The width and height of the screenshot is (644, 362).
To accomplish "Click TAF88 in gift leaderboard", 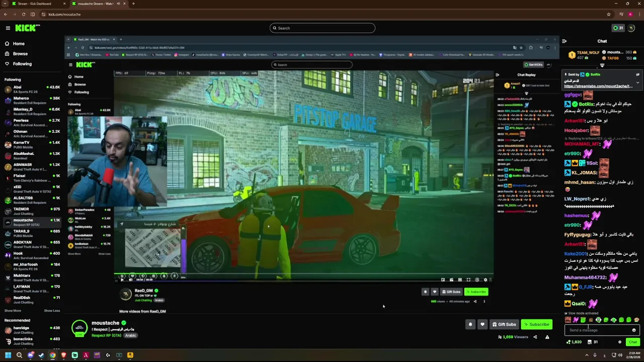I will tap(613, 58).
